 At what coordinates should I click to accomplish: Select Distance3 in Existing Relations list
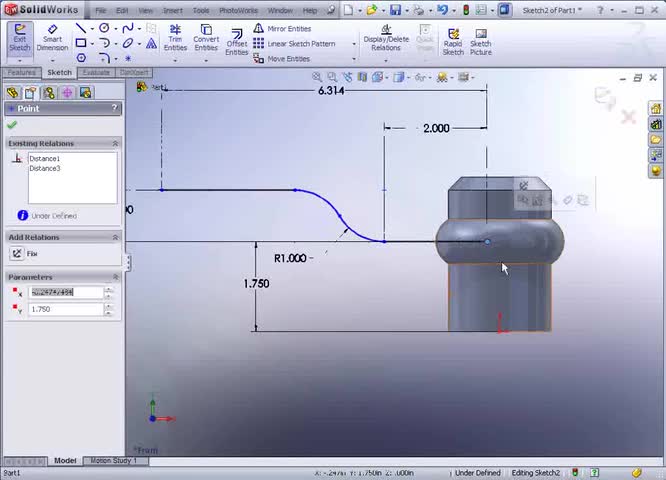pyautogui.click(x=45, y=168)
